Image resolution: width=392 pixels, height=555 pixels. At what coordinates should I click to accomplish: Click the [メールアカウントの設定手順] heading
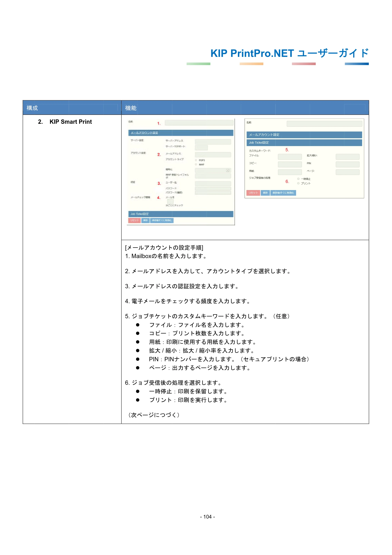point(164,247)
